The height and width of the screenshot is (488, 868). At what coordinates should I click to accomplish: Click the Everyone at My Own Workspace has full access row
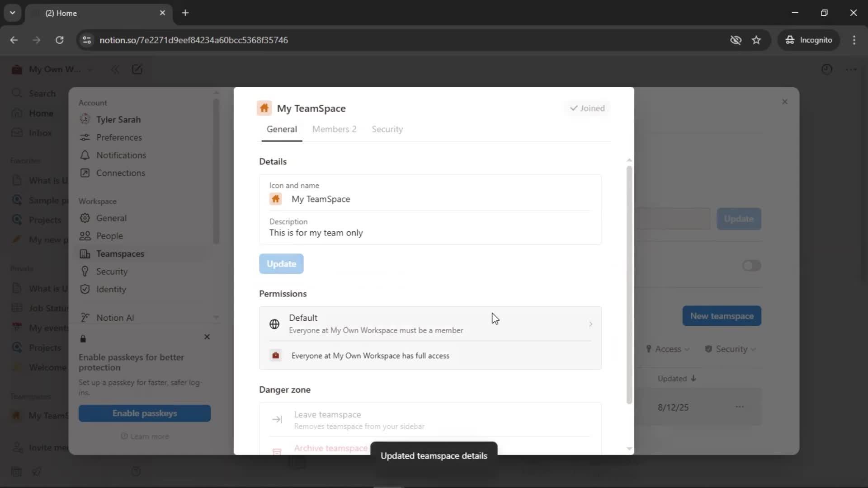coord(430,356)
